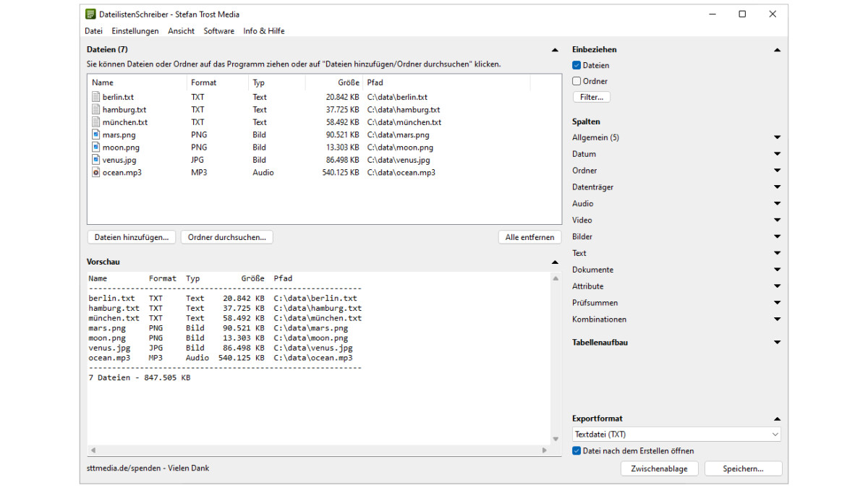Image resolution: width=868 pixels, height=488 pixels.
Task: Click the hamburg.txt file icon in list
Action: (96, 110)
